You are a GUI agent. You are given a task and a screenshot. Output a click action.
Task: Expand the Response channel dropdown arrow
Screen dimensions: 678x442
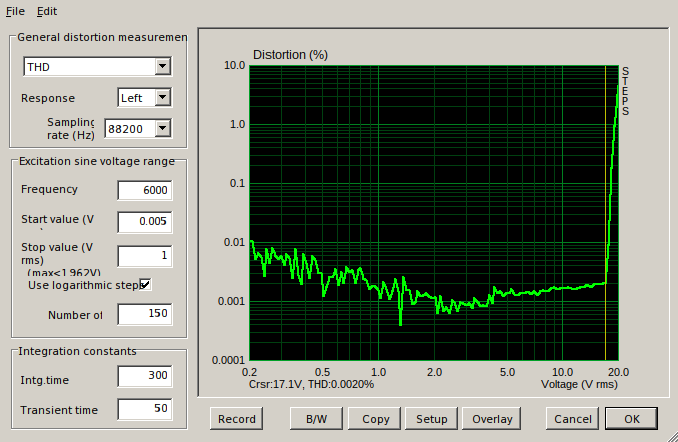pyautogui.click(x=163, y=97)
